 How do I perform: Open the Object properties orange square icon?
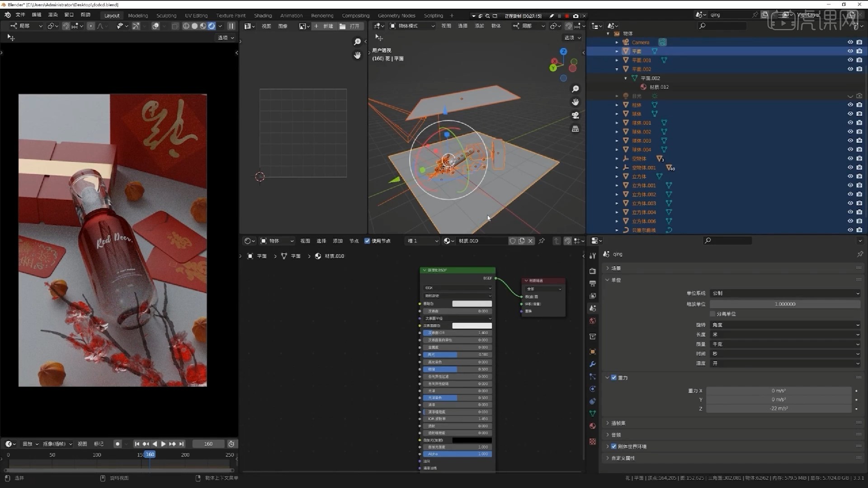point(593,352)
